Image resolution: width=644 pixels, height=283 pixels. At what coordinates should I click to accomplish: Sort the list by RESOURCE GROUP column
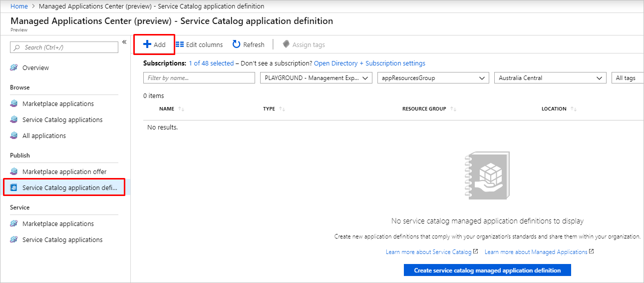[x=424, y=108]
